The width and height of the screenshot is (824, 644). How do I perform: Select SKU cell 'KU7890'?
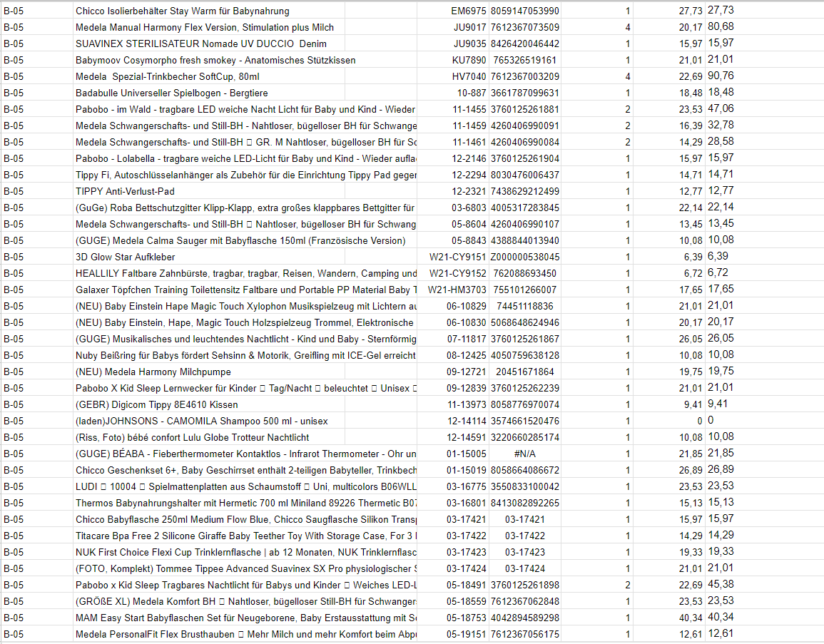pos(453,60)
